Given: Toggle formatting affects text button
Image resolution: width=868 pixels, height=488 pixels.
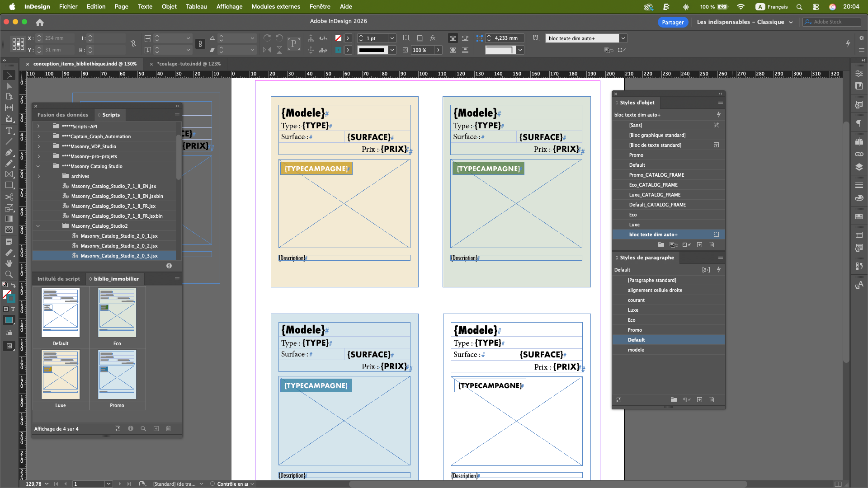Looking at the screenshot, I should [13, 309].
